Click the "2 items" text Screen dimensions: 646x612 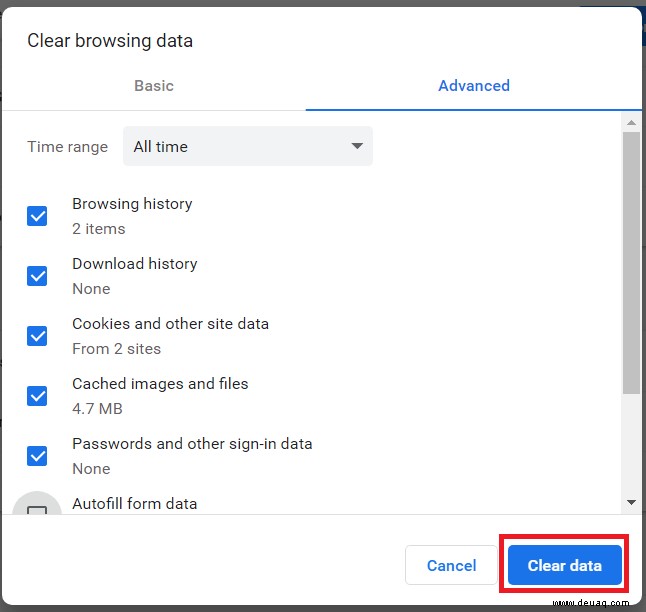98,229
